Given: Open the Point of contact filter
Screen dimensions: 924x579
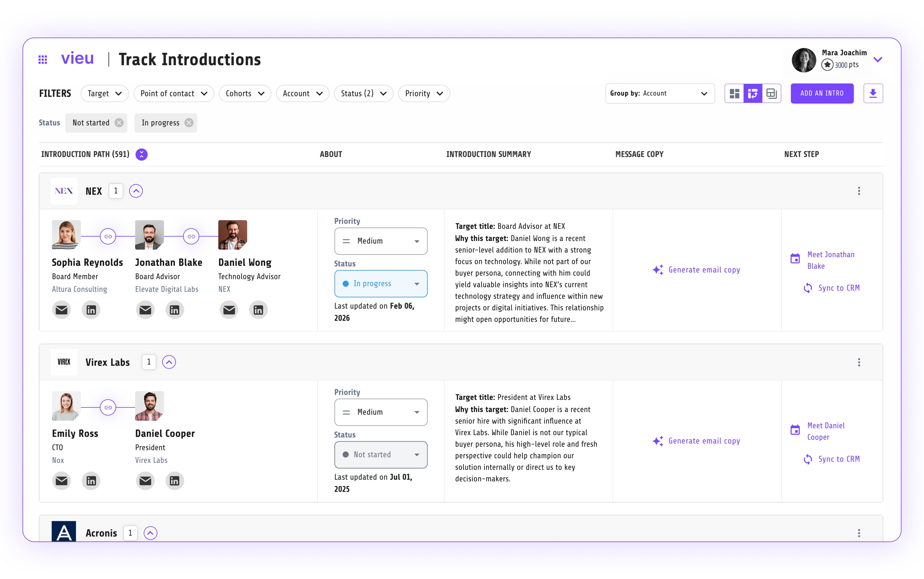Looking at the screenshot, I should [174, 93].
